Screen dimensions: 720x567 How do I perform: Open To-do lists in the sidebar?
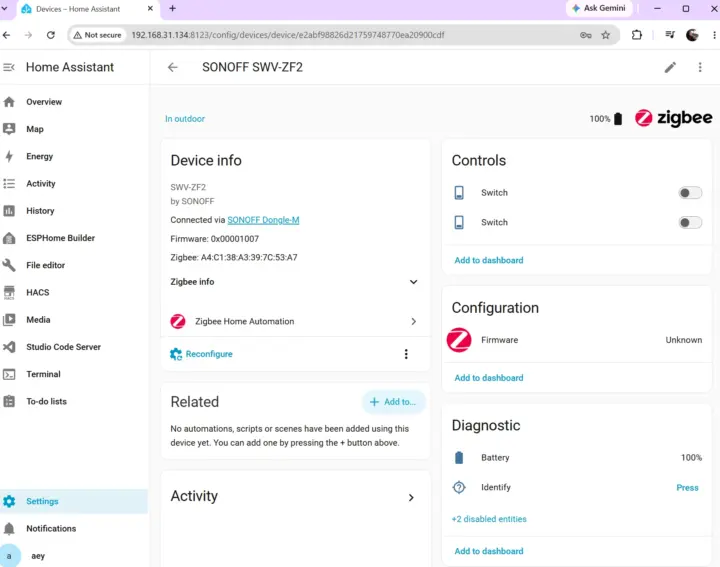74,401
